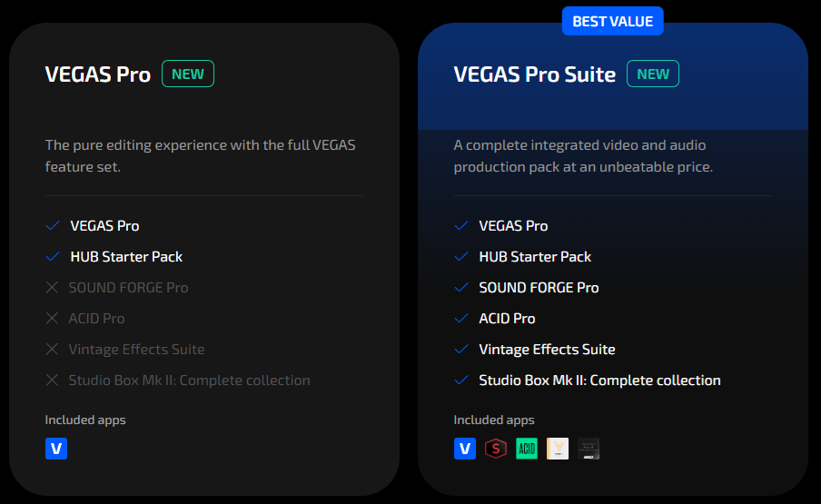Viewport: 821px width, 504px height.
Task: Click checkmark beside HUB Starter Pack in Pro card
Action: pos(53,257)
